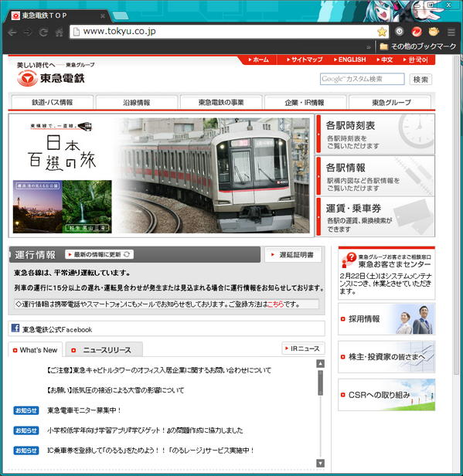Open the Chrome hamburger menu
Image resolution: width=463 pixels, height=476 pixels.
pyautogui.click(x=451, y=32)
